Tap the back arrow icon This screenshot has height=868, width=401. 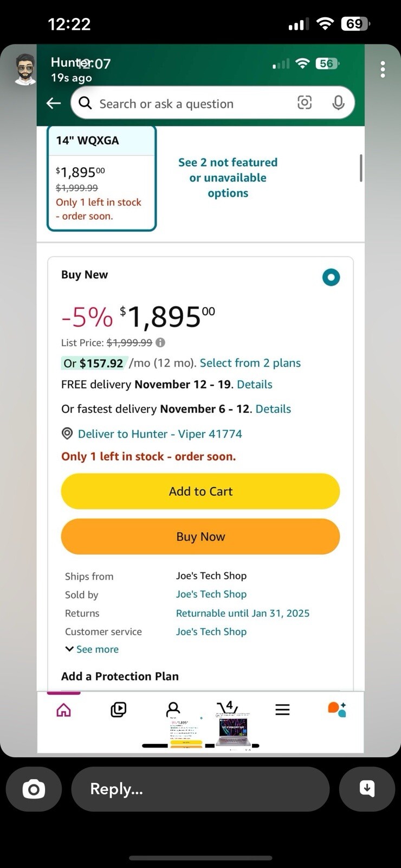pos(54,103)
